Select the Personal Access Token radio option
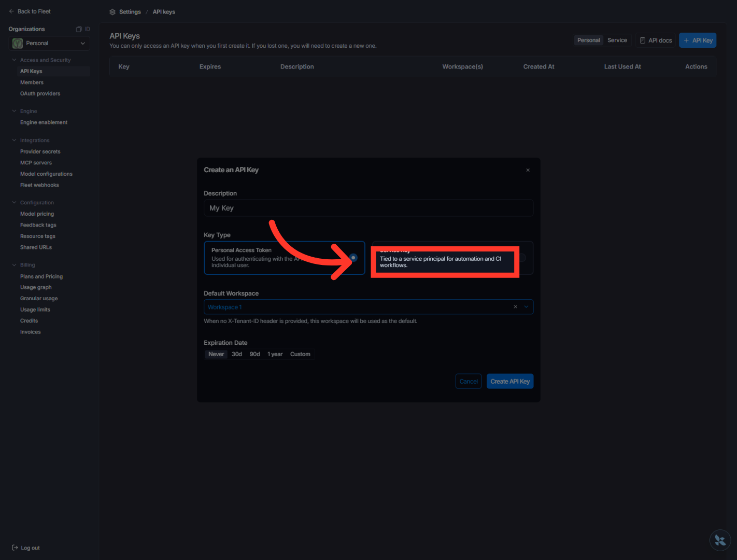 pyautogui.click(x=353, y=258)
